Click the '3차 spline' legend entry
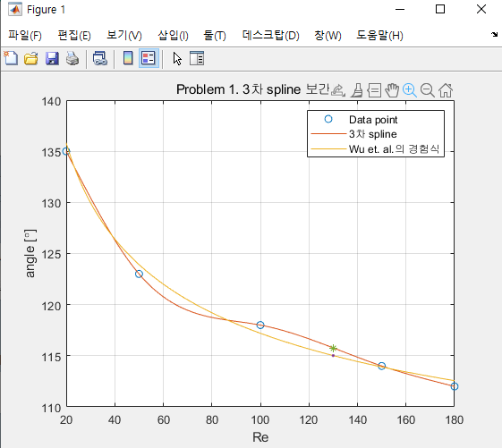This screenshot has height=448, width=502. tap(372, 134)
